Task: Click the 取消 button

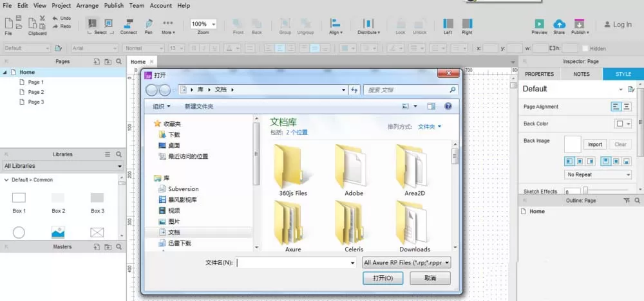Action: click(430, 278)
